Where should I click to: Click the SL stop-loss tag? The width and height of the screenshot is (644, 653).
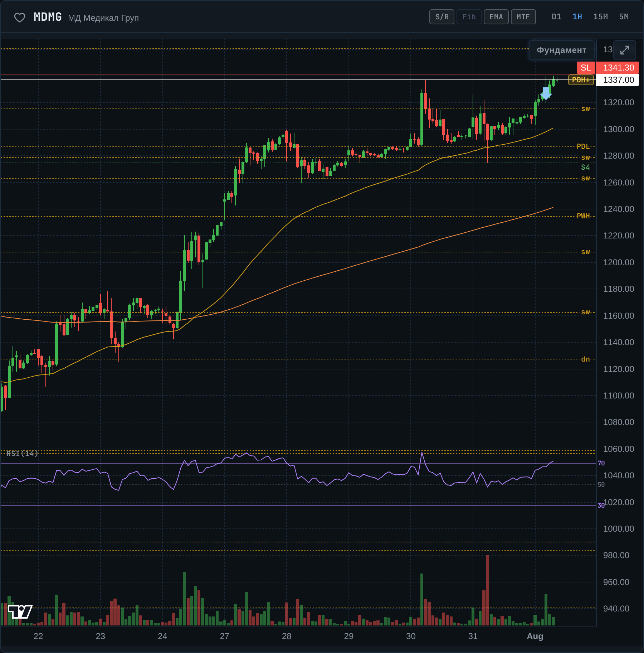tap(586, 68)
